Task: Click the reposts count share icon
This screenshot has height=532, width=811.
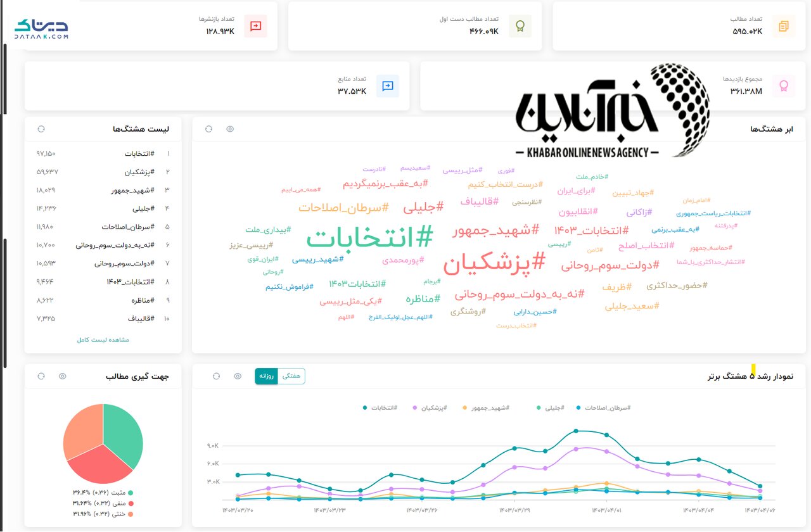Action: point(255,26)
